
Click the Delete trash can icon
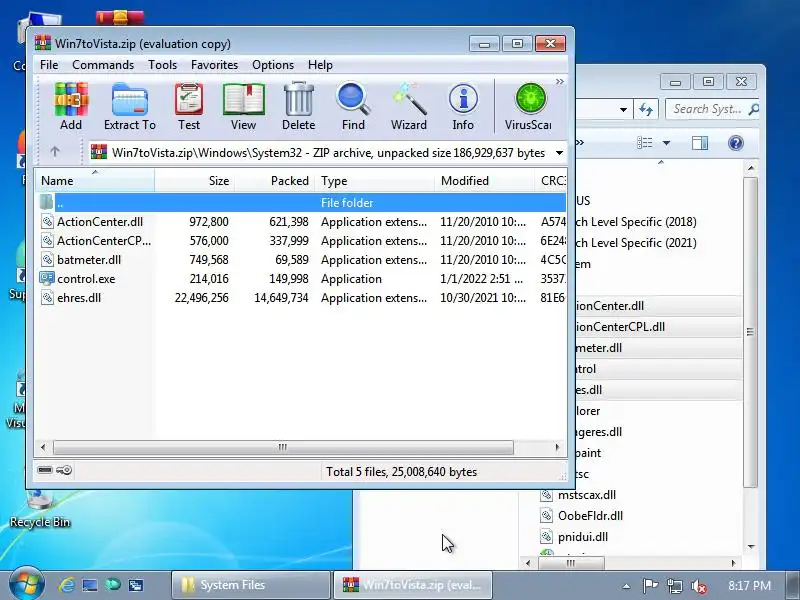pyautogui.click(x=298, y=107)
